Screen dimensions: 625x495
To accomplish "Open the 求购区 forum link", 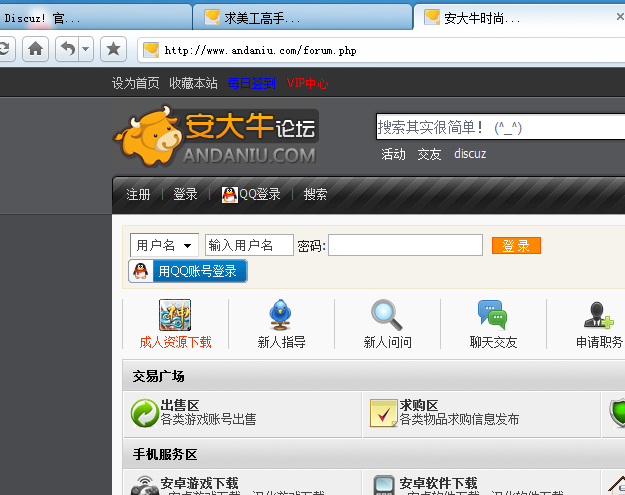I will (x=419, y=405).
